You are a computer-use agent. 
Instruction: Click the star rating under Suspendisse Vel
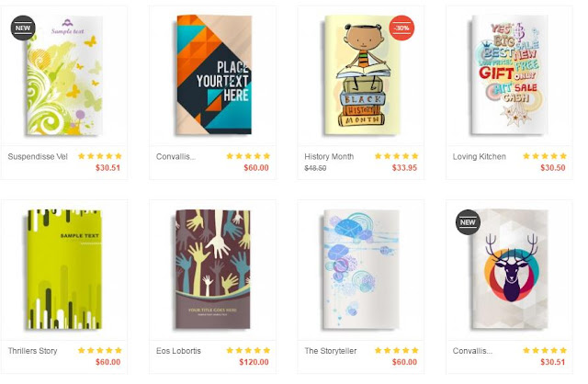(x=100, y=156)
